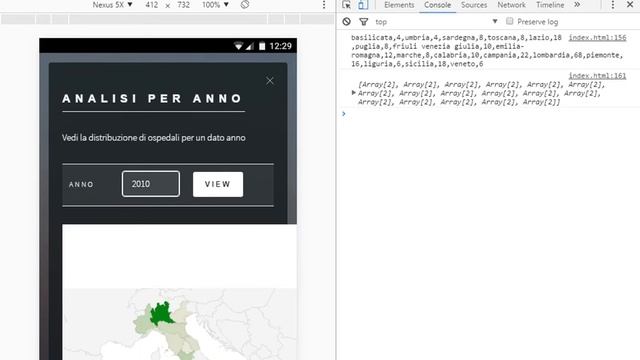This screenshot has width=640, height=360.
Task: Edit the device height value 732
Action: pos(183,5)
